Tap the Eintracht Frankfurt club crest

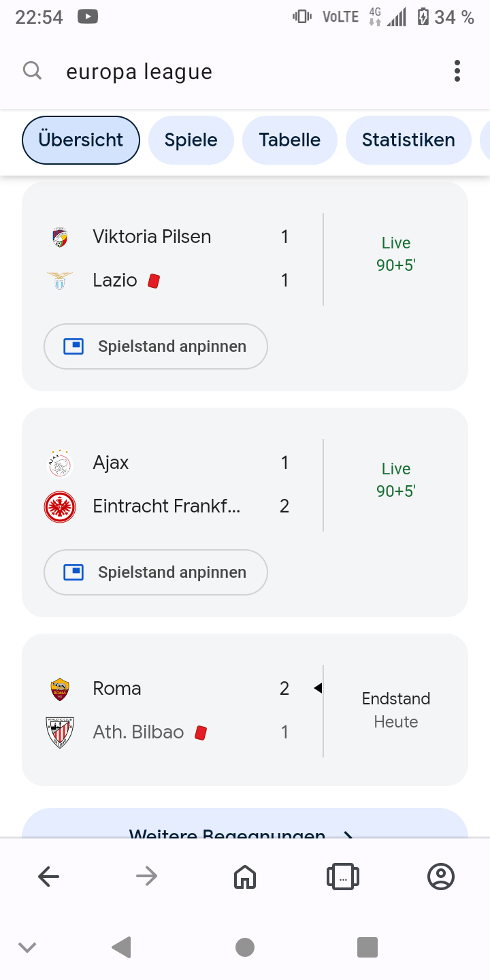pyautogui.click(x=60, y=507)
